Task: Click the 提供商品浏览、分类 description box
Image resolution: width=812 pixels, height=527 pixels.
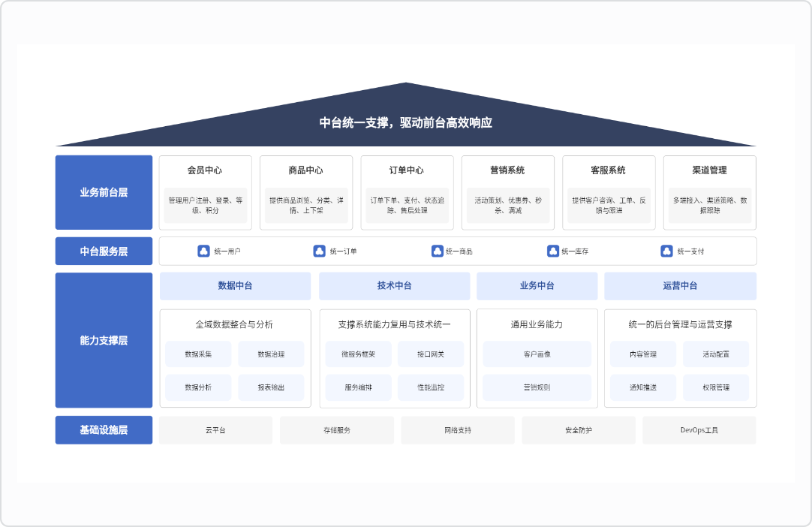Action: pyautogui.click(x=307, y=205)
